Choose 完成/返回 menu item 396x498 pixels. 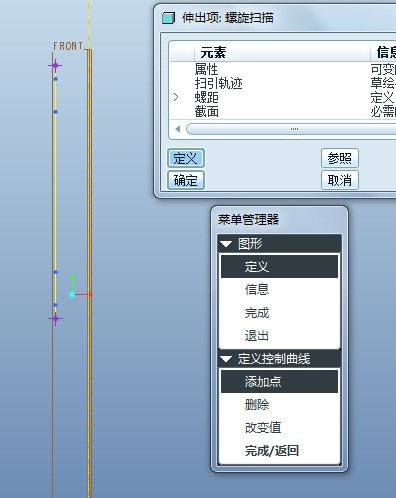279,451
